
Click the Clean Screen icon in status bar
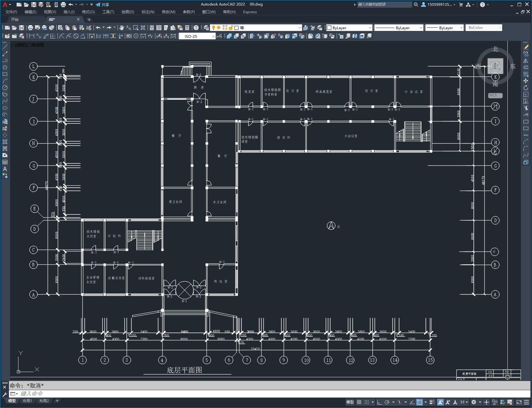pyautogui.click(x=519, y=402)
